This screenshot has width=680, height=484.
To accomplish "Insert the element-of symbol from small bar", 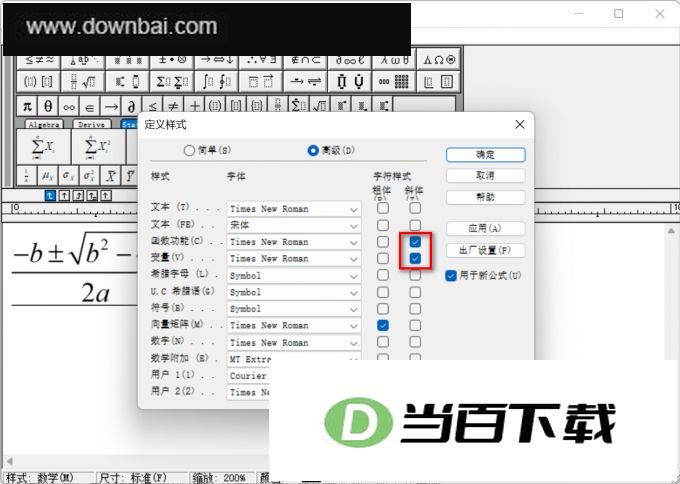I will (x=90, y=106).
